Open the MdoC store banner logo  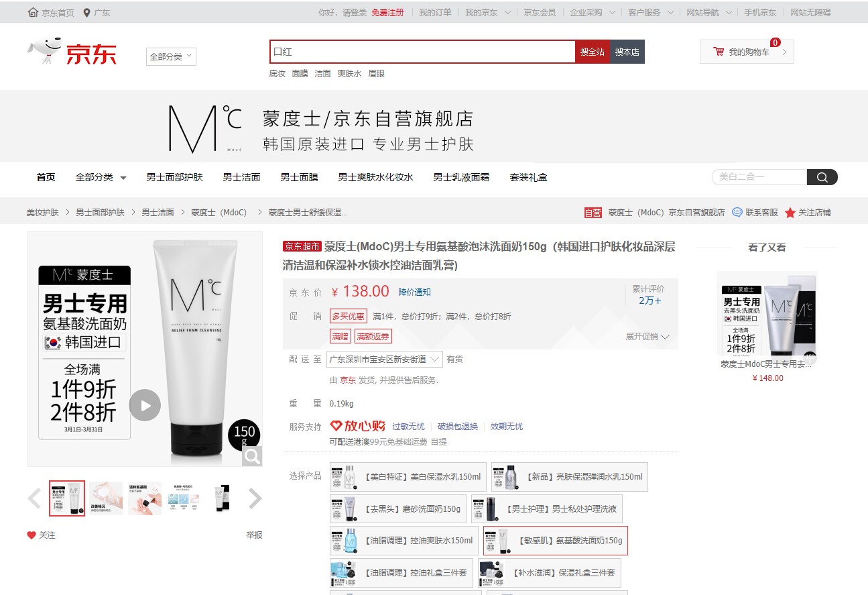(x=204, y=127)
